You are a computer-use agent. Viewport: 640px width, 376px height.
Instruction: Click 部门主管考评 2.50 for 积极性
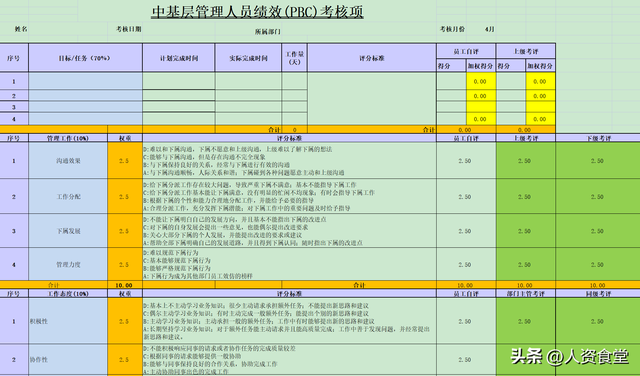click(526, 321)
